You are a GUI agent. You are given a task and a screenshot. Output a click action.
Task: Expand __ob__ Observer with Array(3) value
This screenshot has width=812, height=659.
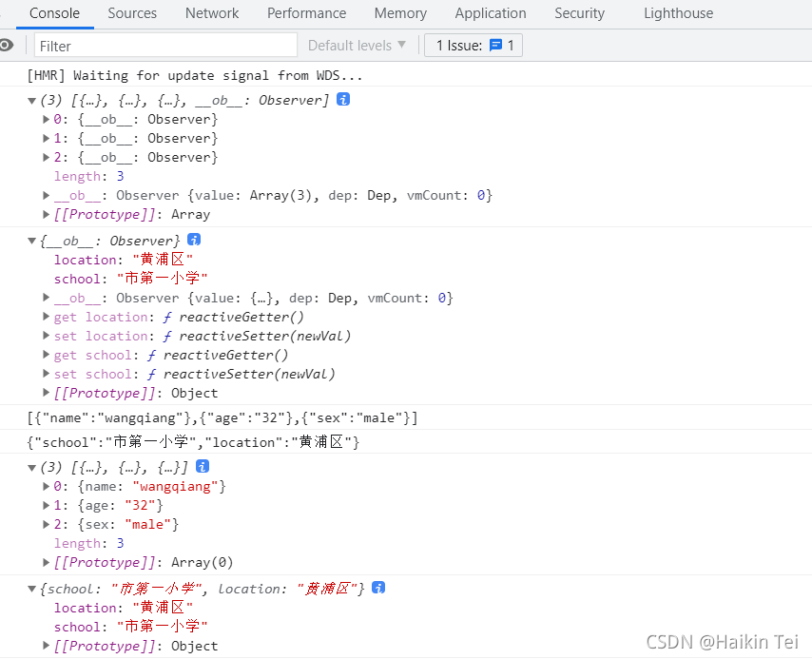pyautogui.click(x=46, y=195)
